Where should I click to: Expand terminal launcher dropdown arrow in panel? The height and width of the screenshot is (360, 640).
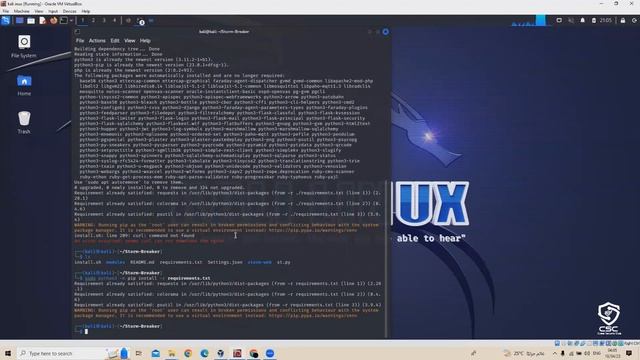click(71, 20)
